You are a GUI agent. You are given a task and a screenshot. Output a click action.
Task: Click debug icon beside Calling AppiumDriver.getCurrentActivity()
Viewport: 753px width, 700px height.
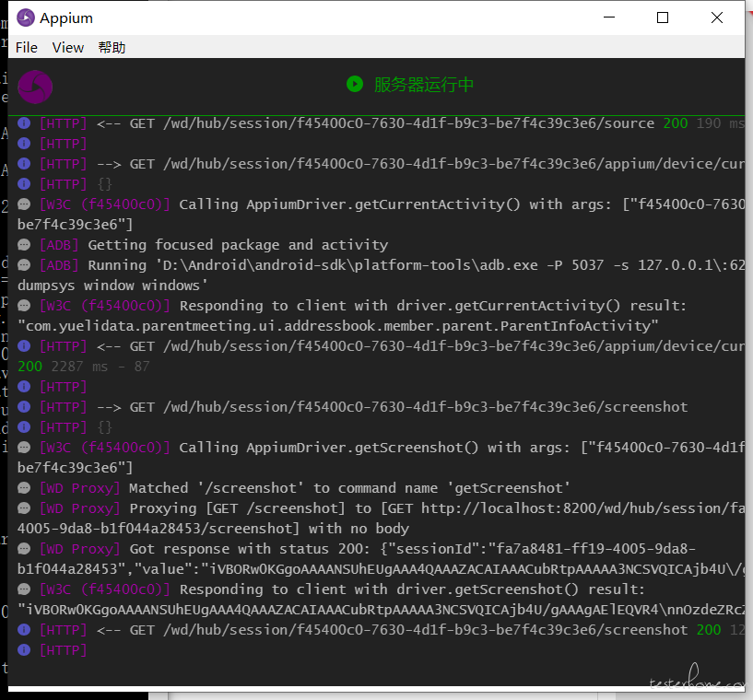point(24,204)
